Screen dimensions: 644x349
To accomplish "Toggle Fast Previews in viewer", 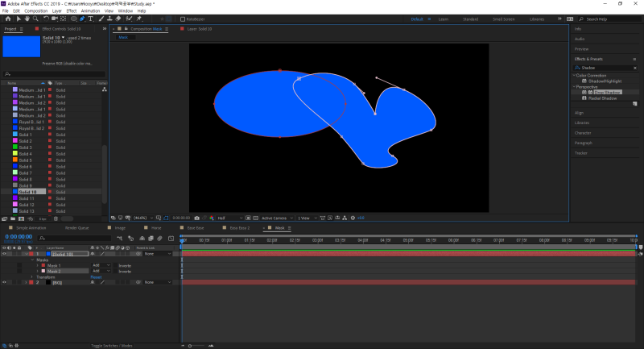I will tap(330, 218).
